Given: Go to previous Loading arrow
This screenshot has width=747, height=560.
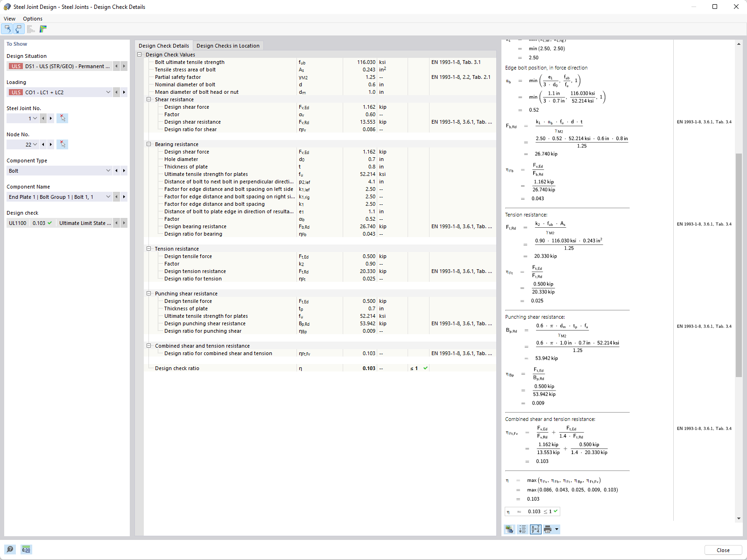Looking at the screenshot, I should click(116, 92).
